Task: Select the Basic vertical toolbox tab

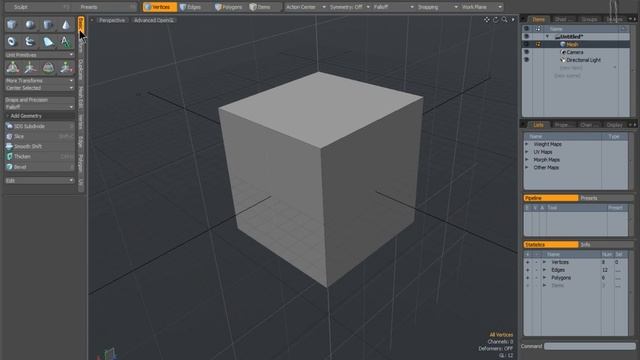Action: pyautogui.click(x=81, y=23)
